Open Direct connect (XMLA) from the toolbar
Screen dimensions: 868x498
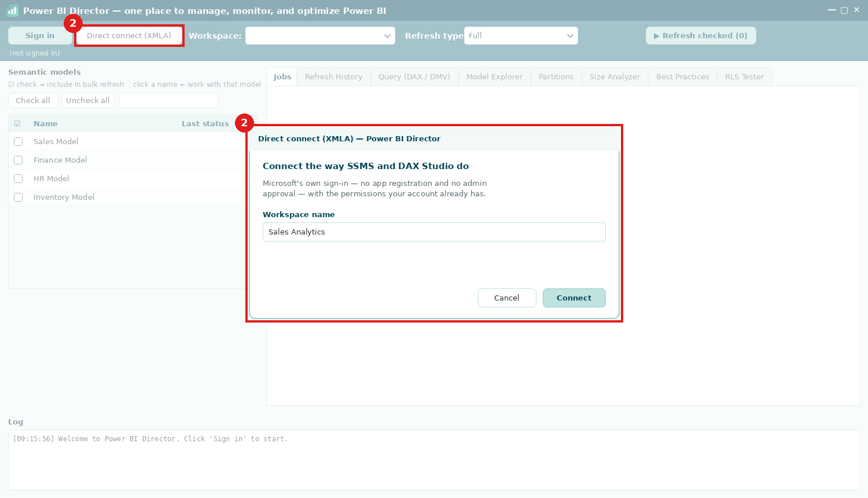129,36
